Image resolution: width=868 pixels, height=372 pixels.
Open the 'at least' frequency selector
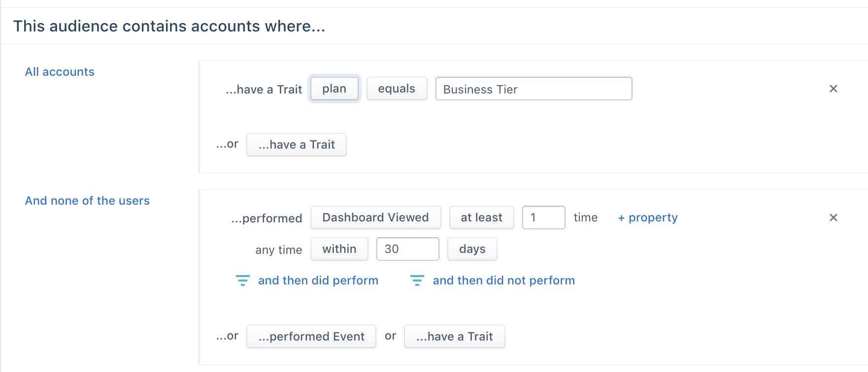click(x=481, y=217)
